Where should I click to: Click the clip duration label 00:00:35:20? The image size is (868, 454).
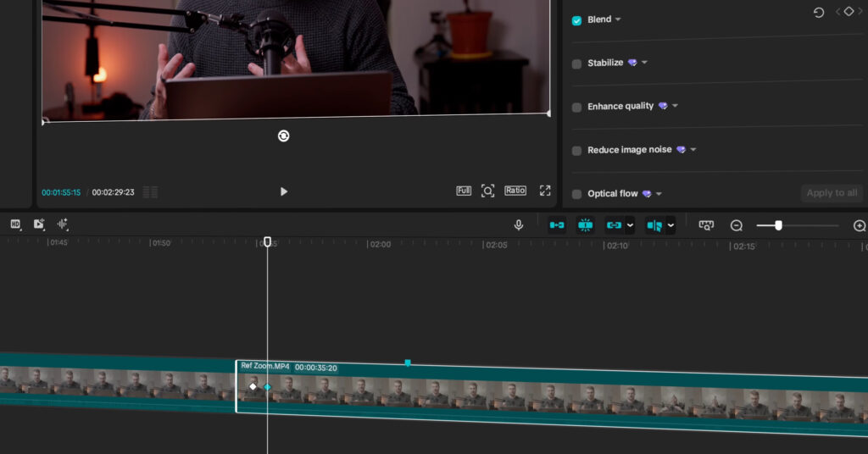click(x=315, y=368)
